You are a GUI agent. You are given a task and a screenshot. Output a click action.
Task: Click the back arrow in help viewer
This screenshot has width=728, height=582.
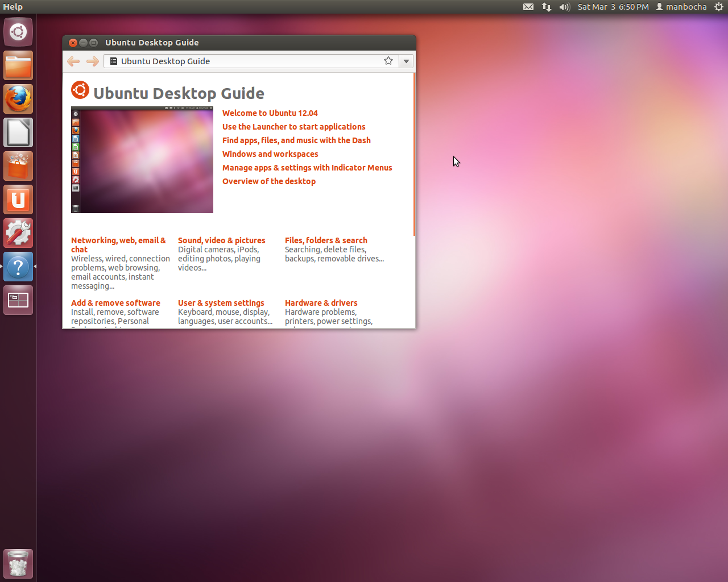coord(73,61)
